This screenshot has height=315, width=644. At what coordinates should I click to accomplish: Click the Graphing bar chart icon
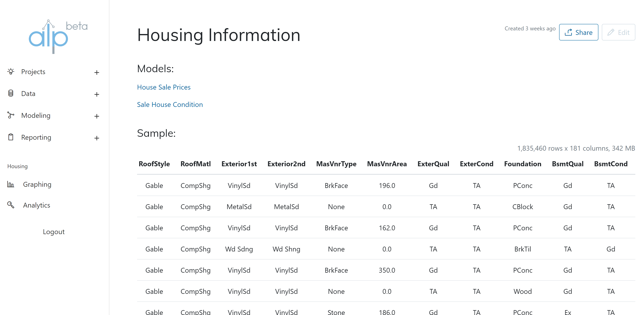[11, 184]
